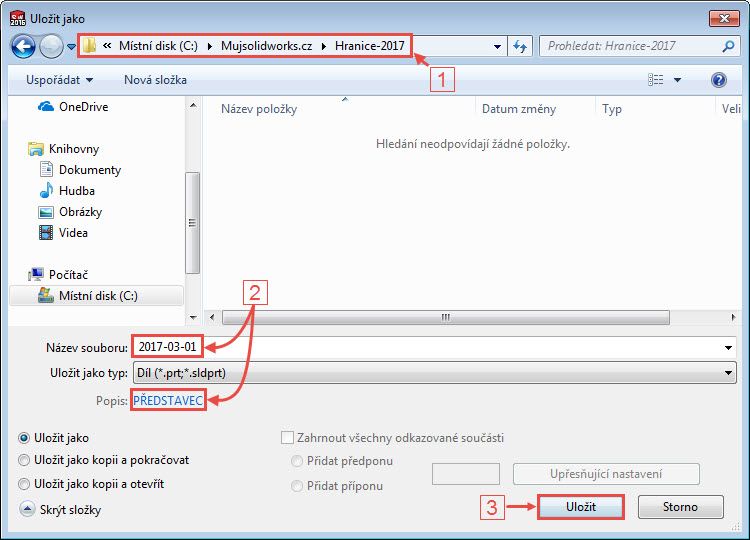Image resolution: width=750 pixels, height=540 pixels.
Task: Click the Uložit button
Action: (x=581, y=507)
